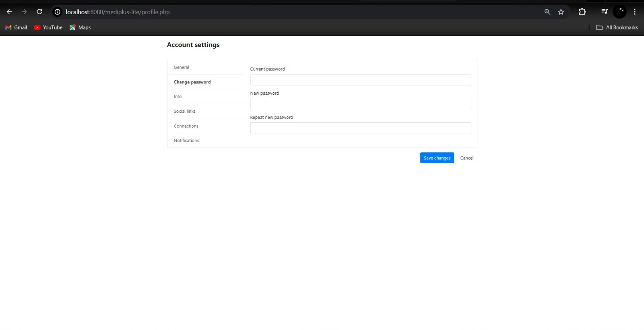Viewport: 644px width, 330px height.
Task: Select the Change password tab
Action: click(x=206, y=82)
